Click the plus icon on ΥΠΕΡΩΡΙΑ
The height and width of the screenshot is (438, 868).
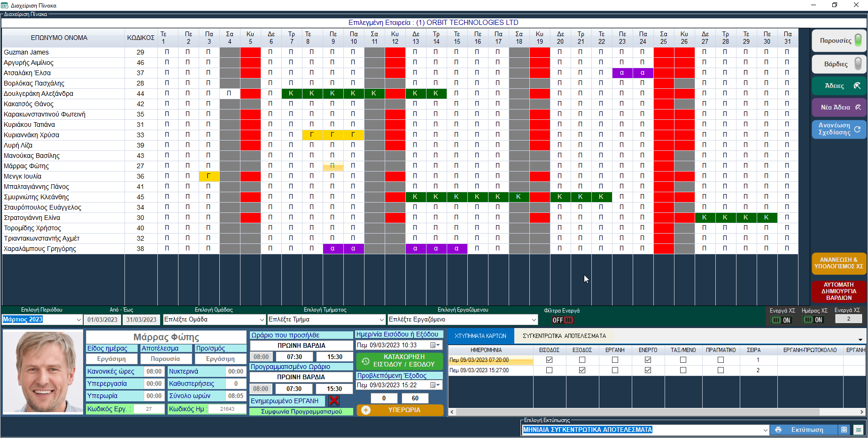click(x=366, y=410)
